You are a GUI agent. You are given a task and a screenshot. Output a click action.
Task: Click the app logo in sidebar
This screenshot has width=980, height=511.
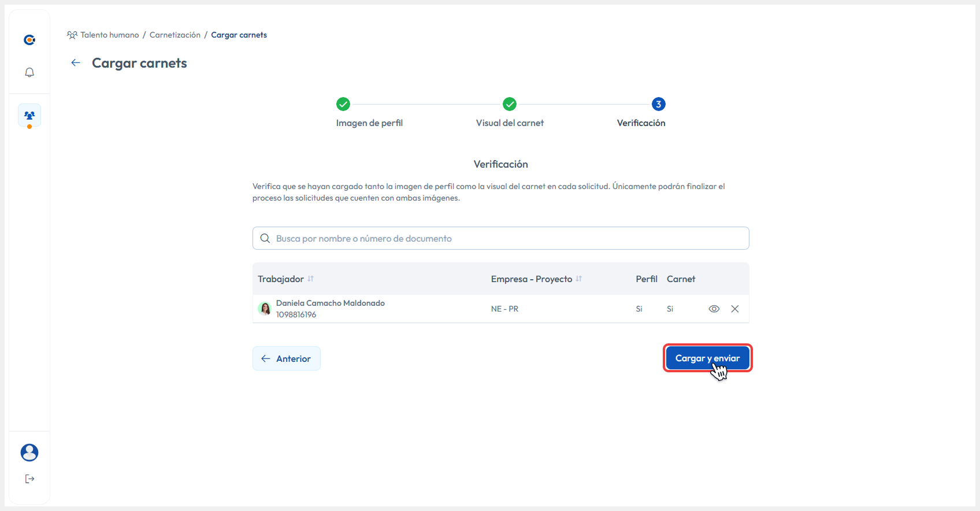pos(29,40)
